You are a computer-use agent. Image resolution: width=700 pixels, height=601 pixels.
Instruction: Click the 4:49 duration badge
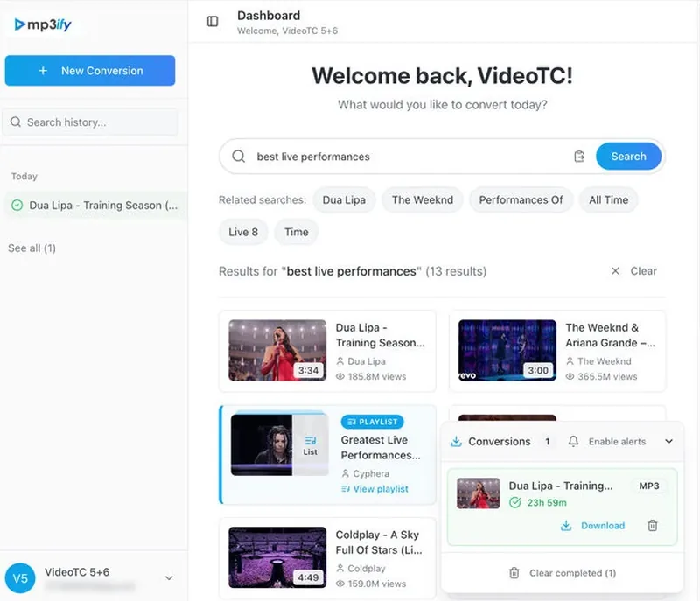coord(308,577)
